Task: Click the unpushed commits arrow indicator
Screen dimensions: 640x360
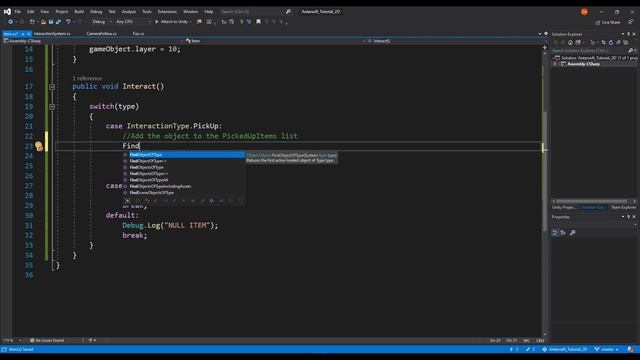Action: coord(514,349)
